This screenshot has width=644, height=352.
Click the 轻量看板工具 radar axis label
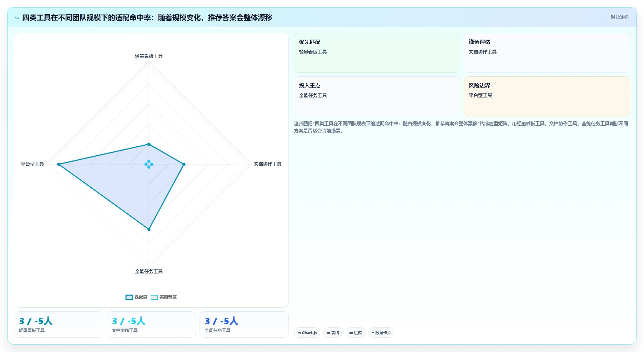tap(149, 56)
